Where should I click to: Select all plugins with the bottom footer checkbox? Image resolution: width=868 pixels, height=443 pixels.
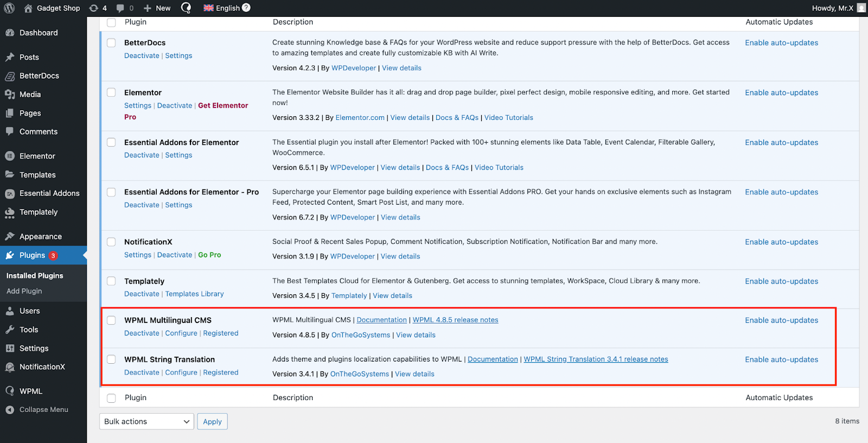[111, 398]
